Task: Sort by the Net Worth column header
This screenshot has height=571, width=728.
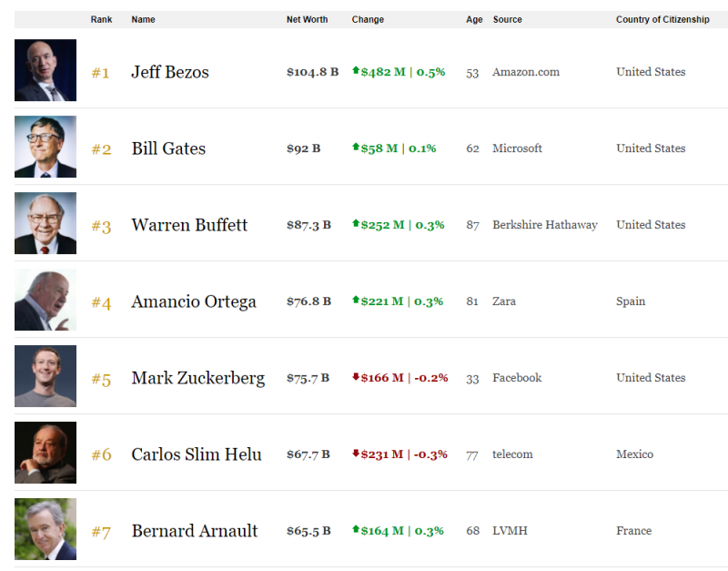Action: pyautogui.click(x=307, y=20)
